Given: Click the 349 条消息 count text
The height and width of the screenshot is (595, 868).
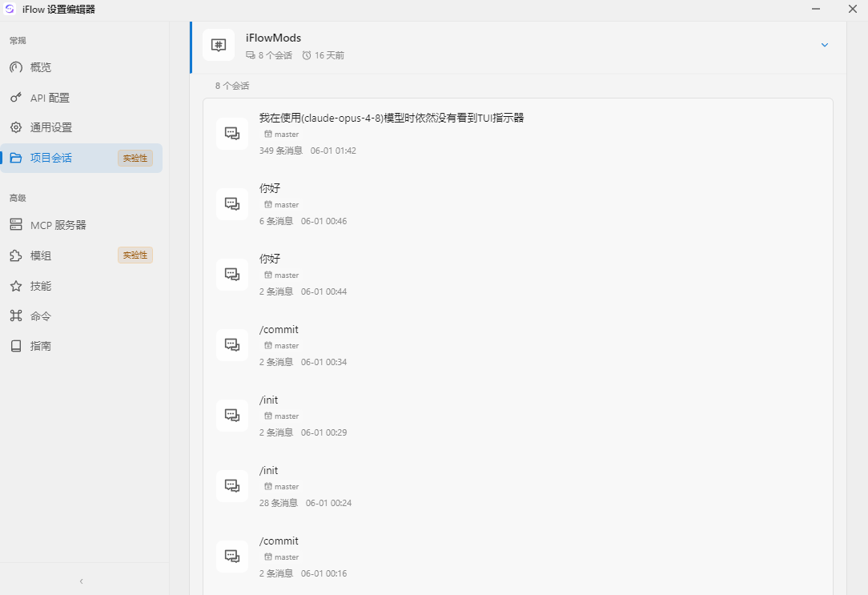Looking at the screenshot, I should pyautogui.click(x=281, y=151).
